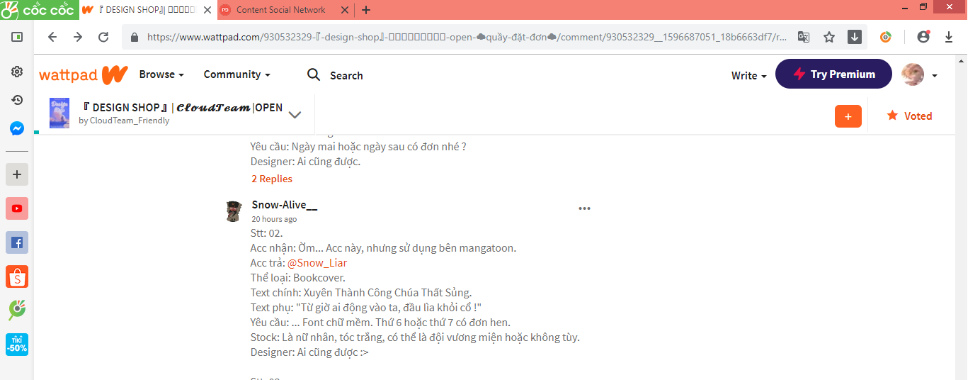This screenshot has width=980, height=380.
Task: Bookmark this page with star icon
Action: point(829,37)
